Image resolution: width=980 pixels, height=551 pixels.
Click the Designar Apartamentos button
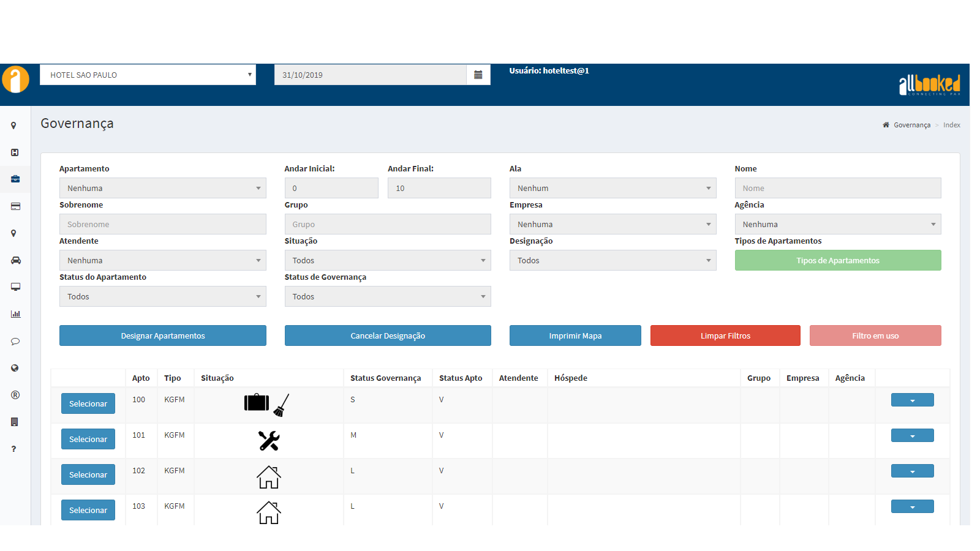tap(162, 335)
